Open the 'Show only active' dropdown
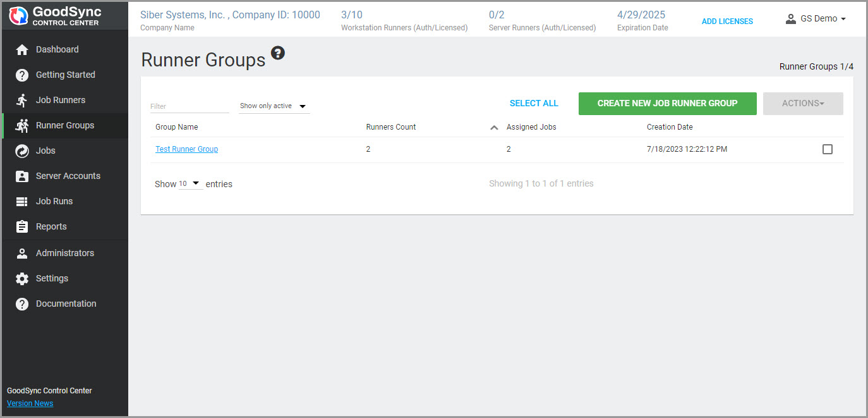The width and height of the screenshot is (868, 418). pyautogui.click(x=274, y=106)
